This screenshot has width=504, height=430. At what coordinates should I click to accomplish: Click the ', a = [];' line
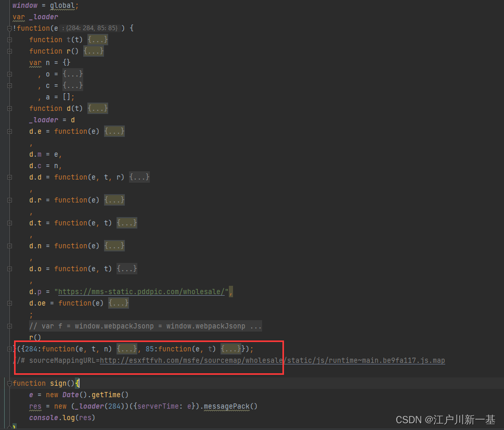coord(56,97)
